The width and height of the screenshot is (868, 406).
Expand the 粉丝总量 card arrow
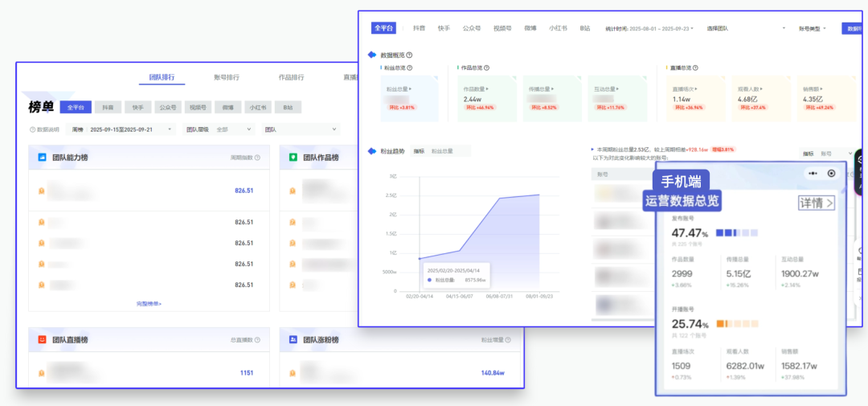(411, 88)
